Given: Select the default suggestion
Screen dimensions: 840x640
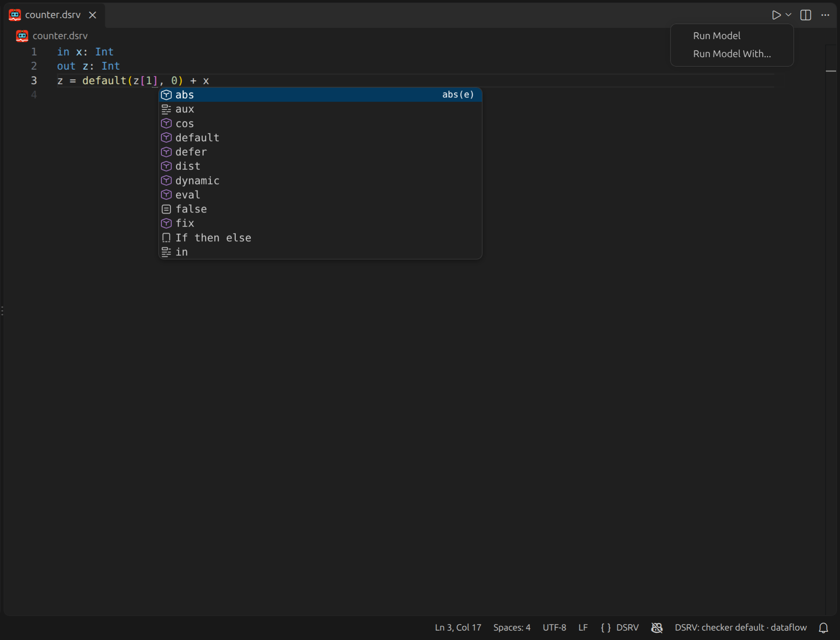Looking at the screenshot, I should tap(320, 138).
